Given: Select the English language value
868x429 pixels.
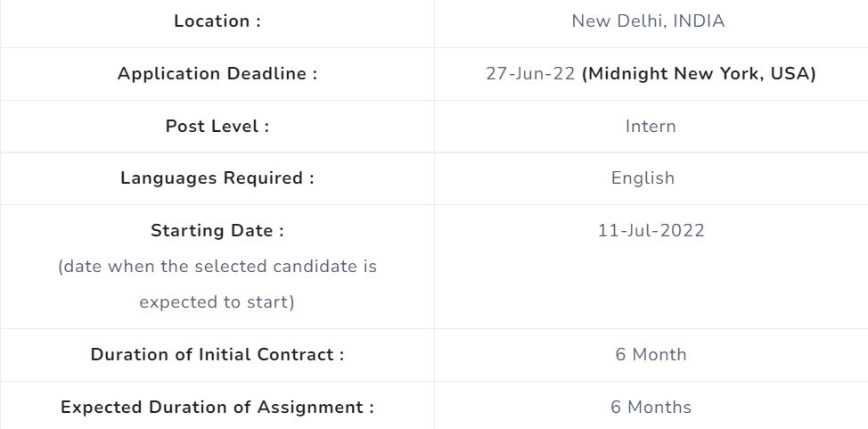Looking at the screenshot, I should tap(643, 178).
